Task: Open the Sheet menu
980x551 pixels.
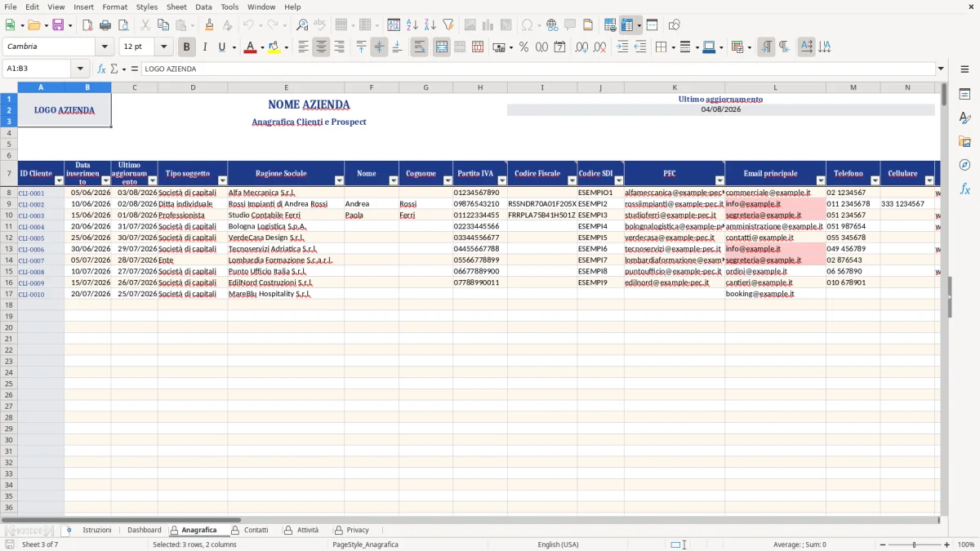Action: tap(176, 7)
